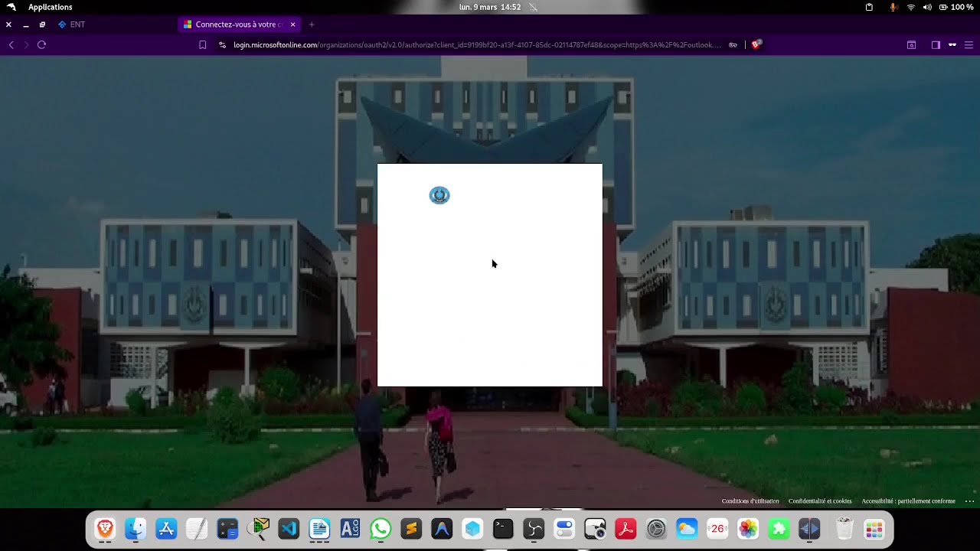This screenshot has width=980, height=551.
Task: Open 'Conditions d'utilisation' link
Action: [750, 501]
